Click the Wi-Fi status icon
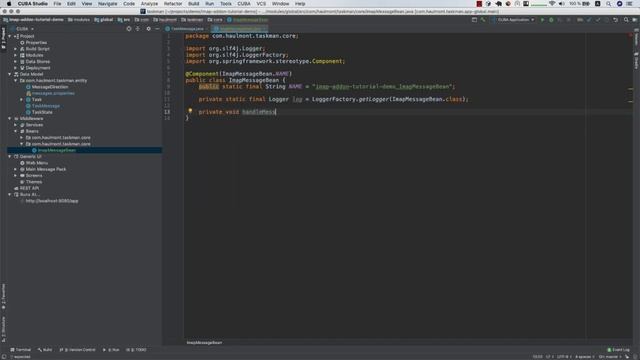This screenshot has width=640, height=360. click(552, 4)
